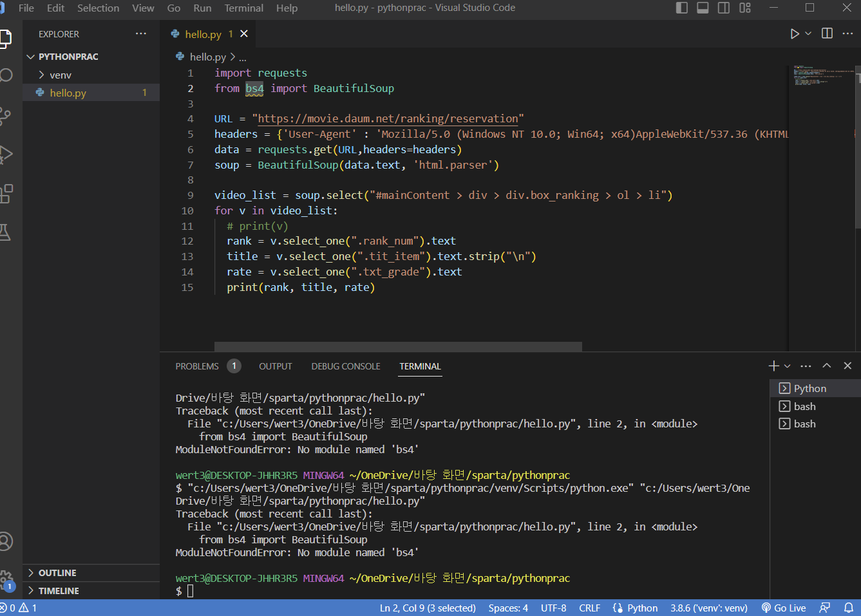This screenshot has width=861, height=616.
Task: Split the editor to the right
Action: pyautogui.click(x=828, y=33)
